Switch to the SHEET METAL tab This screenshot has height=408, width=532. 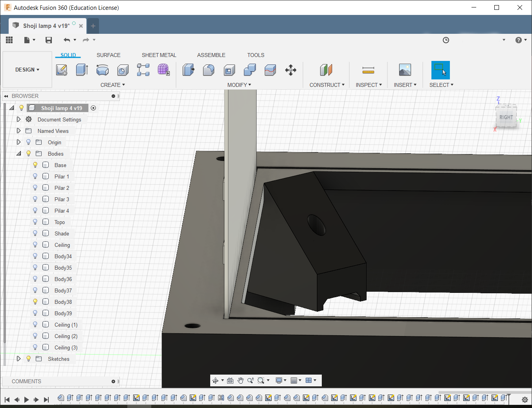tap(159, 55)
